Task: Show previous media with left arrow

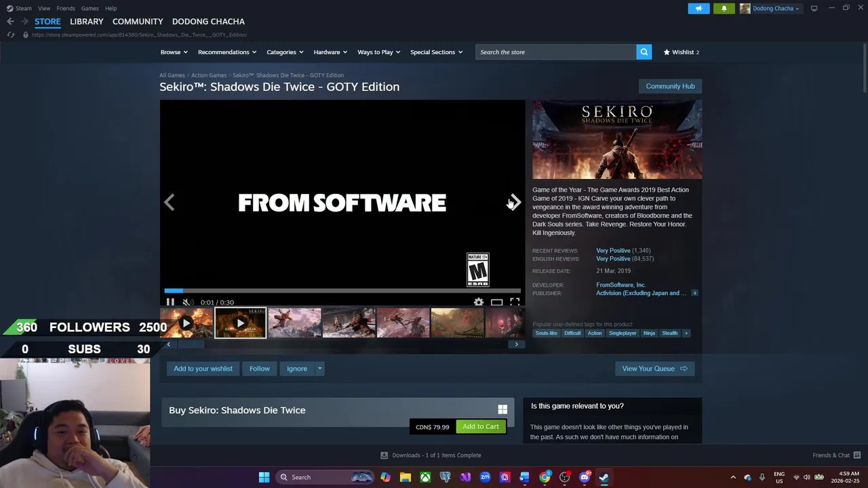Action: (x=170, y=202)
